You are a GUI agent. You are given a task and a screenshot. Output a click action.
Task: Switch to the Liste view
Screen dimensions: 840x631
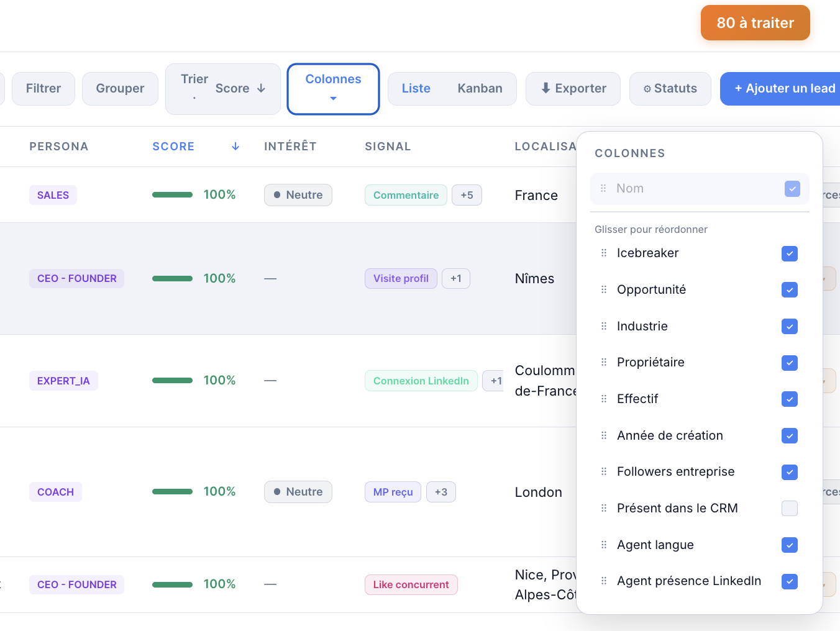[x=416, y=89]
